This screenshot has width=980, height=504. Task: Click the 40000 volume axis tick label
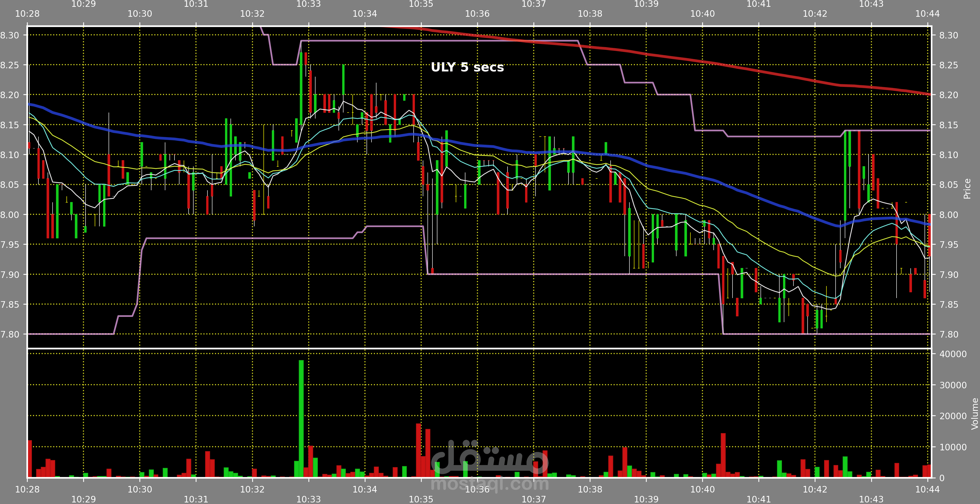[x=953, y=354]
